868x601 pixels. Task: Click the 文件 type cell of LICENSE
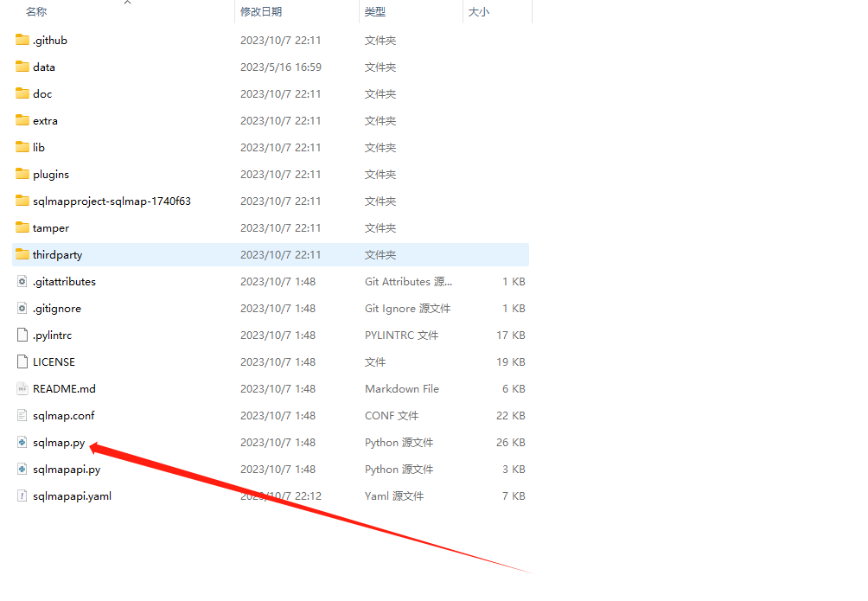[x=375, y=361]
